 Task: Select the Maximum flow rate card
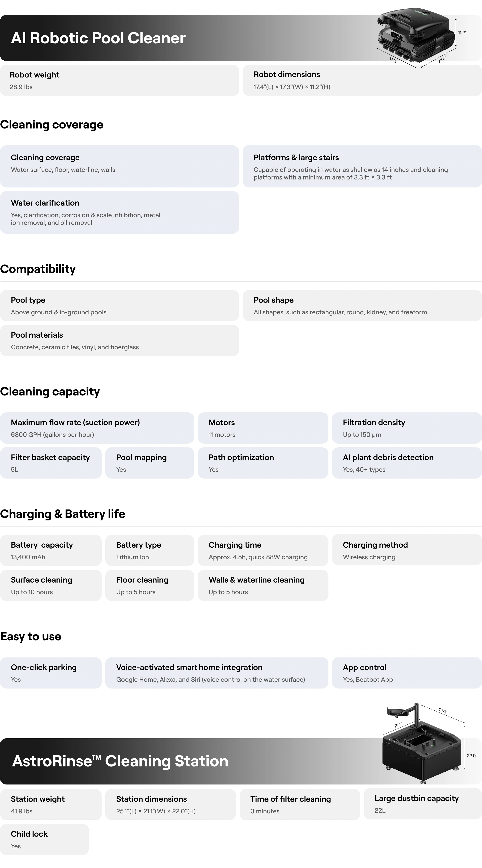tap(97, 428)
